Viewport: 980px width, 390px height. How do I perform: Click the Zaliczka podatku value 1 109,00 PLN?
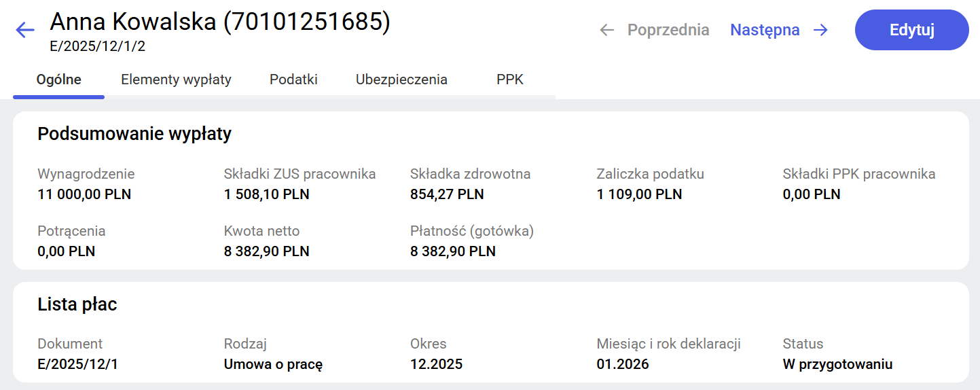[639, 194]
